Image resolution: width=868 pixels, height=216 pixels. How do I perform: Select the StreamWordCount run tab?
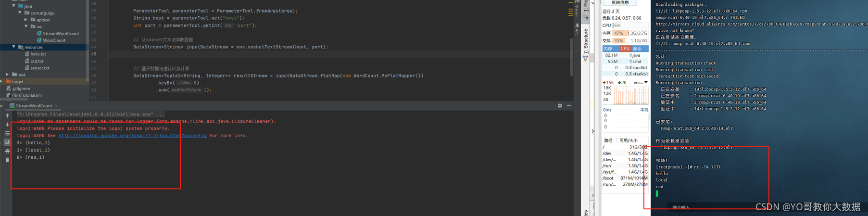point(34,106)
